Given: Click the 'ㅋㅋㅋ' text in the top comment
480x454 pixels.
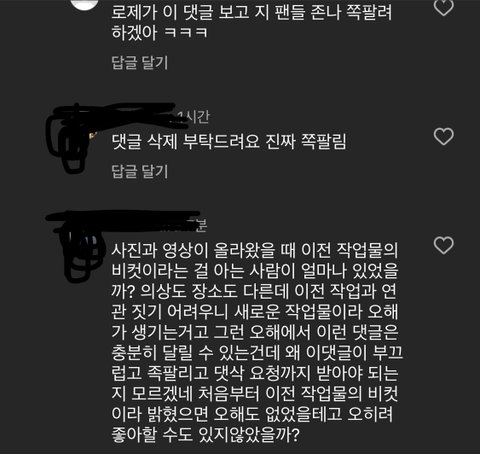Looking at the screenshot, I should pos(186,33).
